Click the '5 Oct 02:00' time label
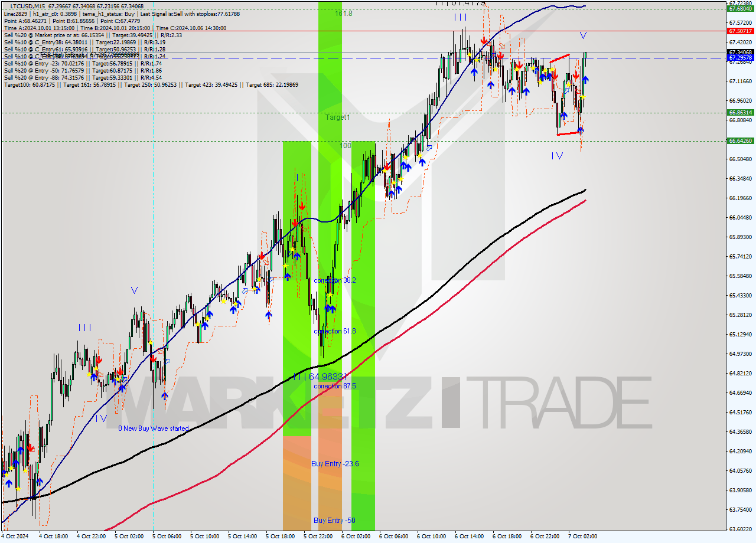Viewport: 756px width, 543px height. pos(129,537)
